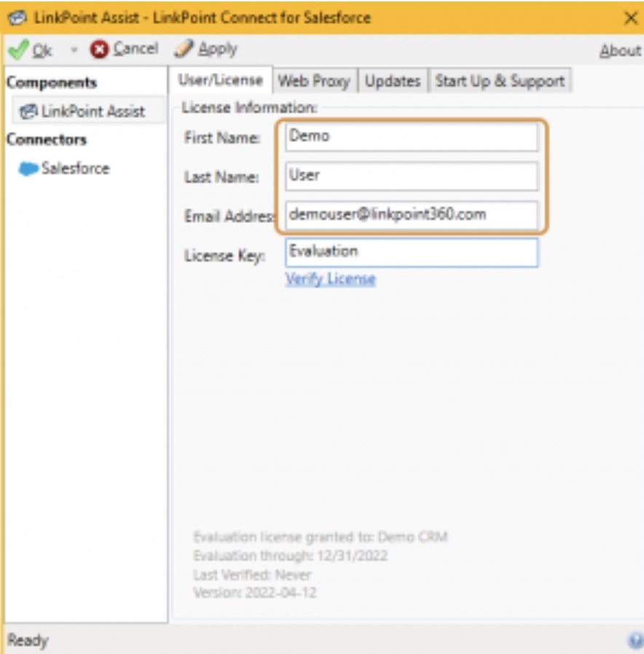Click the License Key field

[412, 252]
